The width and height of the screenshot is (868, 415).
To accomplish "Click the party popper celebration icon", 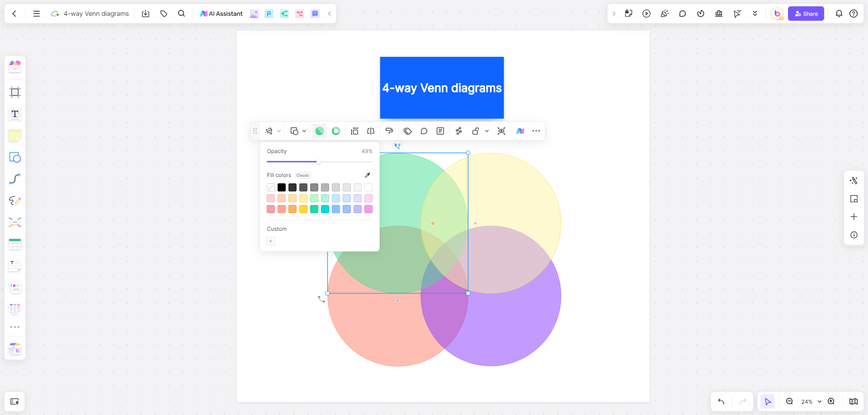I will pos(665,14).
